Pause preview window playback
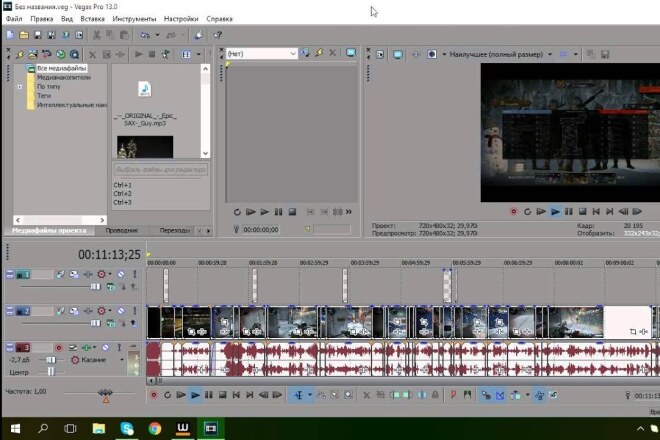660x440 pixels. 569,211
